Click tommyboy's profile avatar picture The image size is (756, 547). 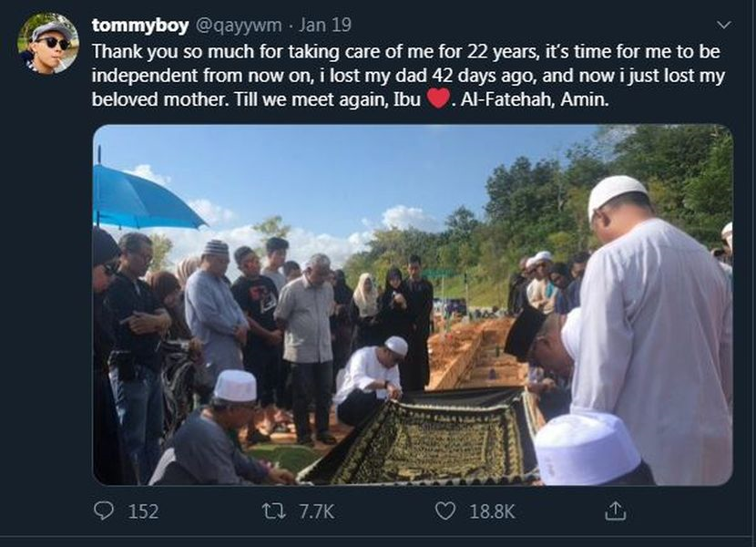(x=48, y=43)
